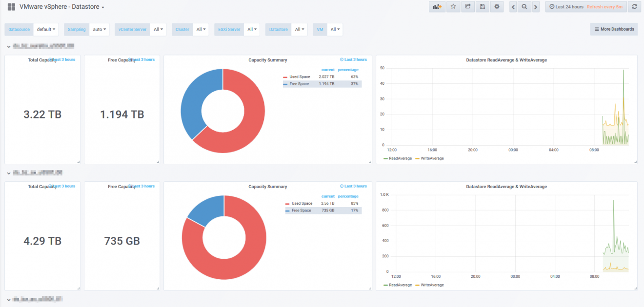Open the datasource default dropdown
644x307 pixels.
coord(46,29)
